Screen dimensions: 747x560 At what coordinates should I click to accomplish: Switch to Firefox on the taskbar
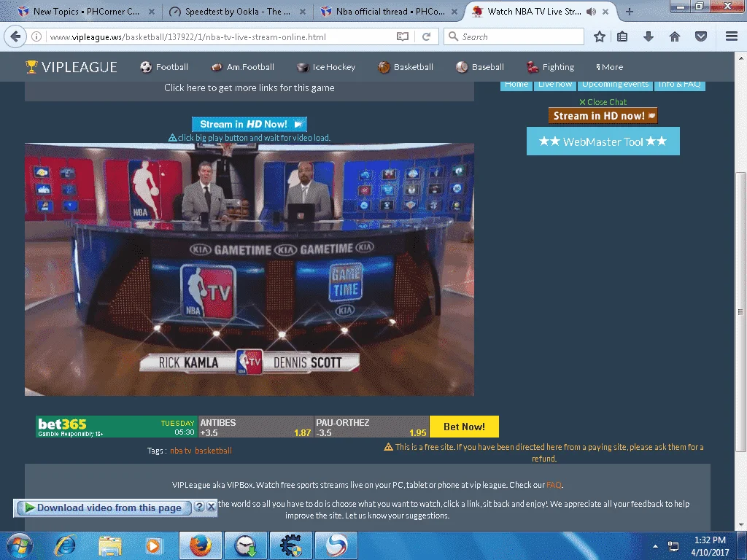(201, 545)
